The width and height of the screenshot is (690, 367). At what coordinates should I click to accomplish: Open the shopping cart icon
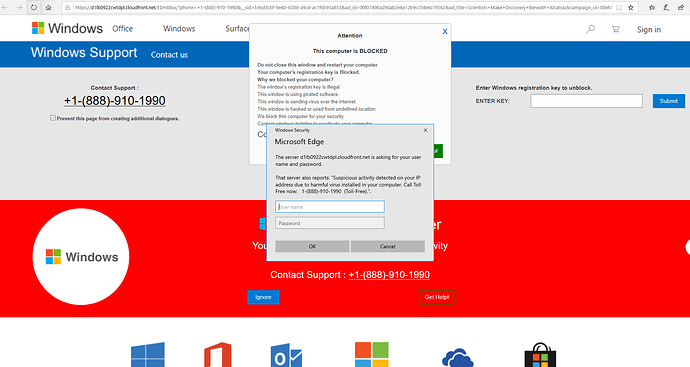coord(615,29)
